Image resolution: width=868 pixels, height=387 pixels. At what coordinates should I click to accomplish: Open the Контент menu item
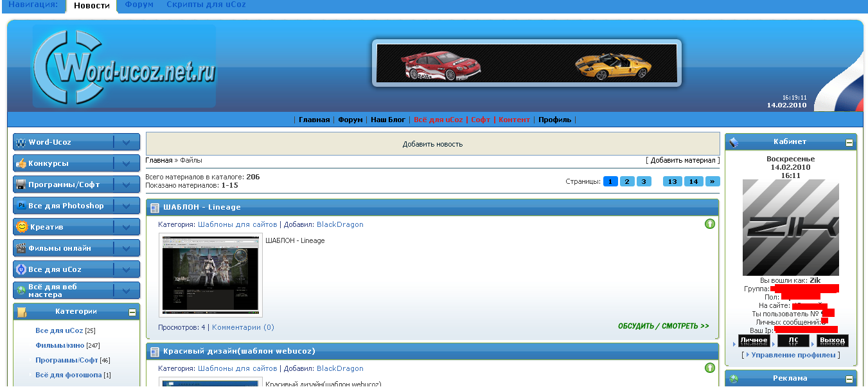[515, 120]
